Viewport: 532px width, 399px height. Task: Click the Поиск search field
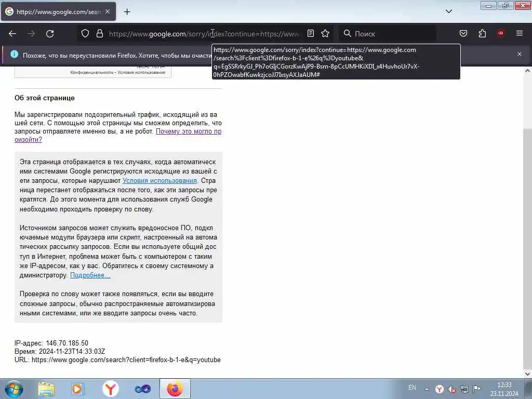pyautogui.click(x=388, y=34)
